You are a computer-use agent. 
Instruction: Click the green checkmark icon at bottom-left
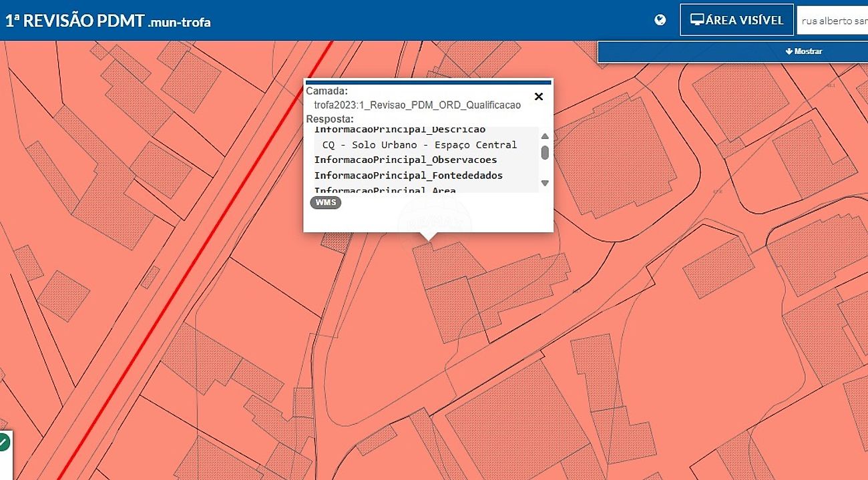pos(4,442)
